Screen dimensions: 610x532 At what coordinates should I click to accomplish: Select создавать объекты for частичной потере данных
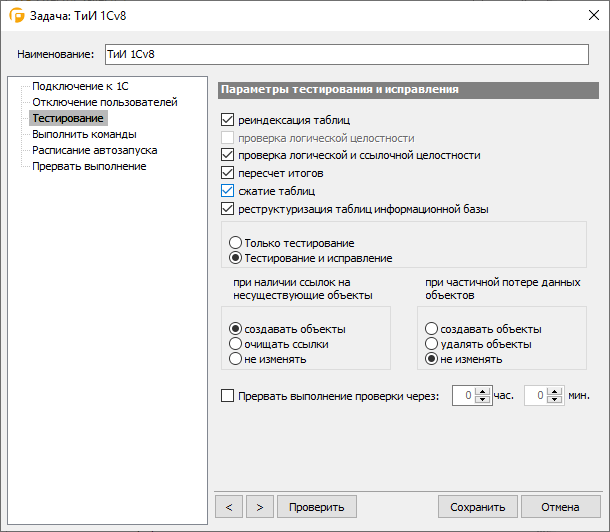(431, 329)
